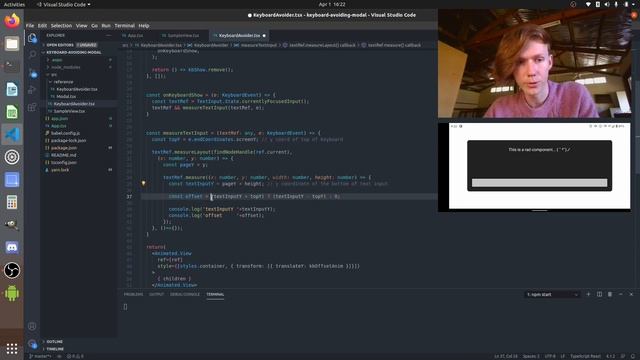Image resolution: width=640 pixels, height=360 pixels.
Task: Change indentation via Spaces: 2 status item
Action: [531, 356]
